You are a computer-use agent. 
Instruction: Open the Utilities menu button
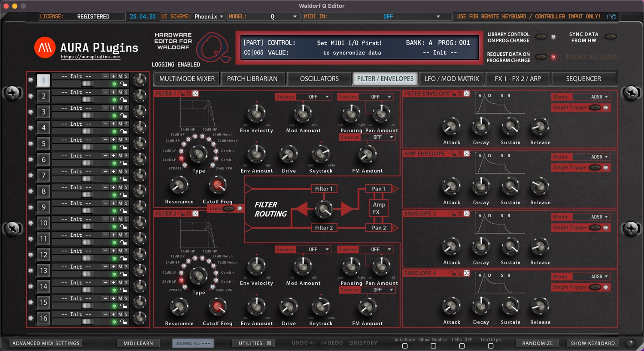point(255,343)
